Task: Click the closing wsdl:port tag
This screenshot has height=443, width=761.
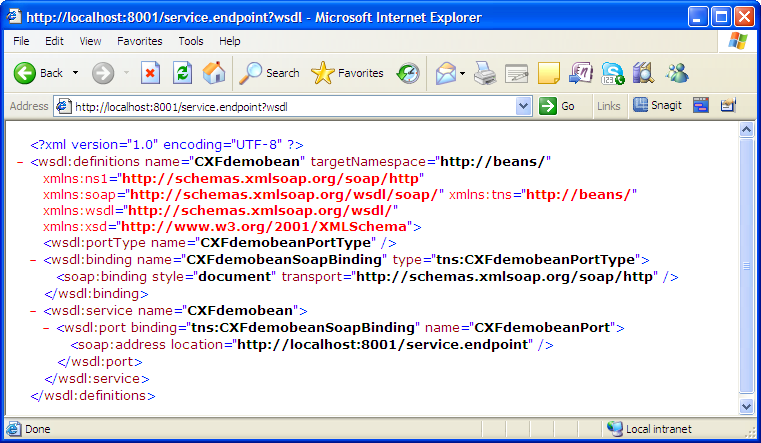Action: tap(99, 361)
